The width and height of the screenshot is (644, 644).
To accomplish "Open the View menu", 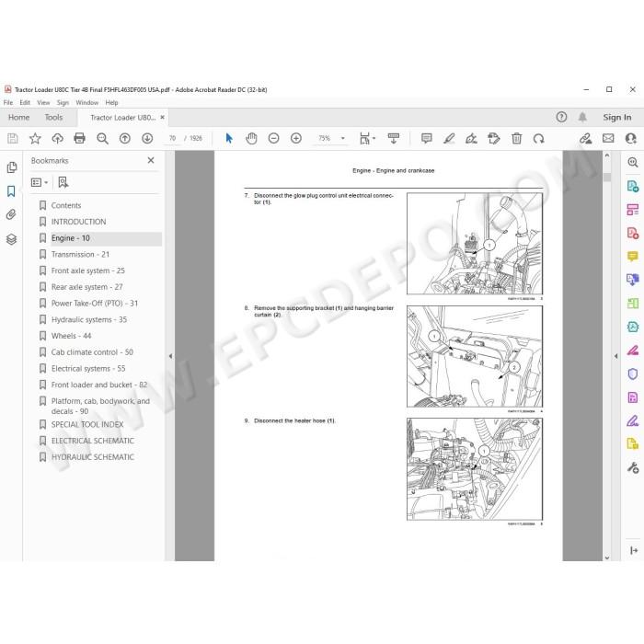I will [x=43, y=103].
